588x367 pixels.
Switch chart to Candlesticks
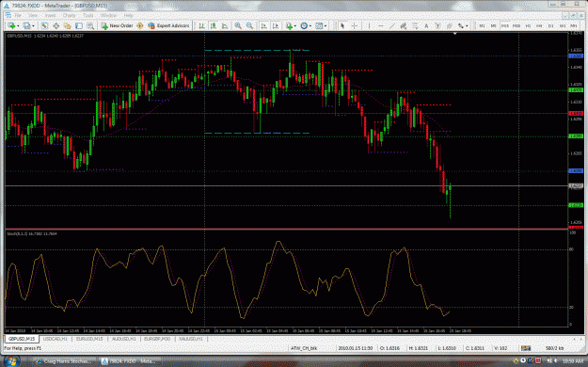point(214,26)
